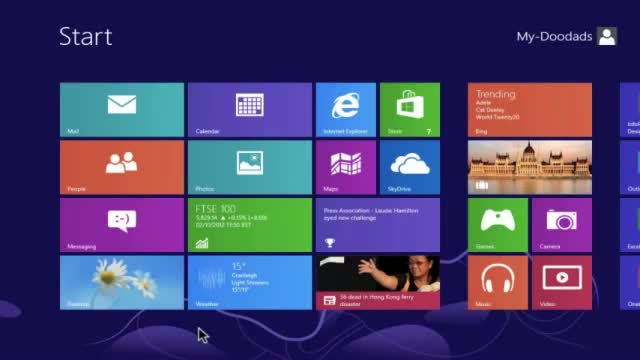This screenshot has width=640, height=360.
Task: Click the My-Doodads user name
Action: point(554,37)
